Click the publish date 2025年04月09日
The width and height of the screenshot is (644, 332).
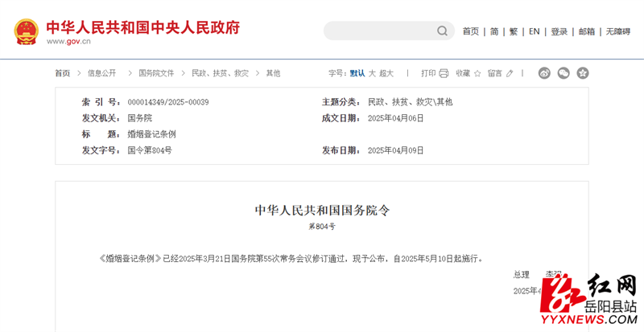[395, 150]
